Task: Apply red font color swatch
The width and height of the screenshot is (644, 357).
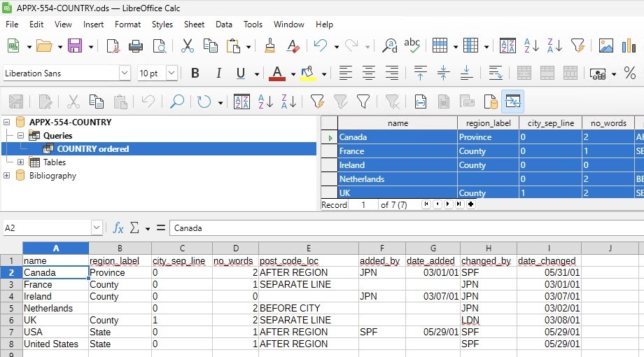Action: tap(277, 78)
